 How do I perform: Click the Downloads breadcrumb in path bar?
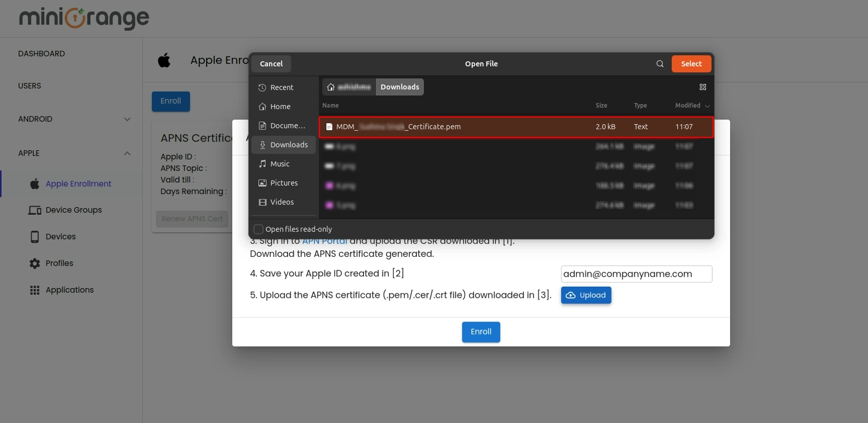pyautogui.click(x=400, y=87)
